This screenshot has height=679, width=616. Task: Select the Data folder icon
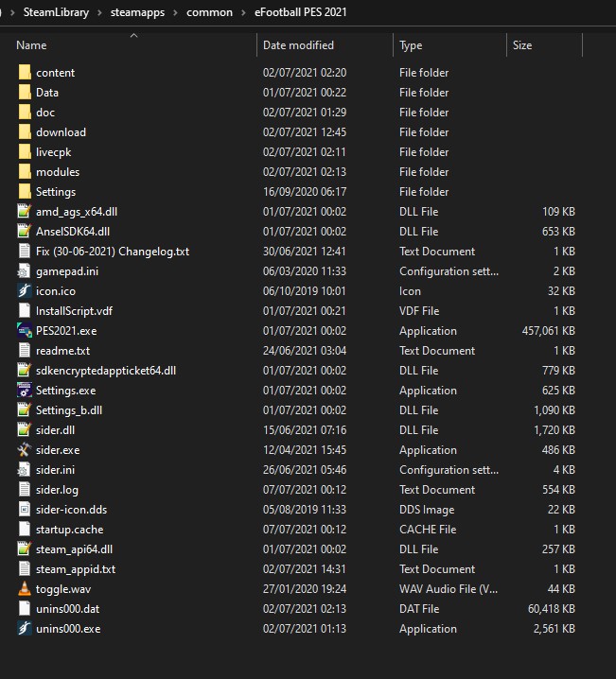pos(25,93)
